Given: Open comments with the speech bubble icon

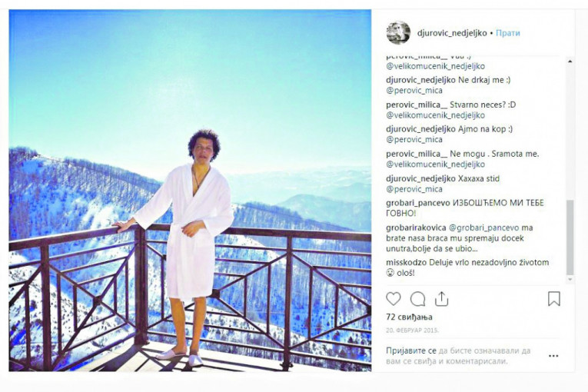Looking at the screenshot, I should click(418, 299).
